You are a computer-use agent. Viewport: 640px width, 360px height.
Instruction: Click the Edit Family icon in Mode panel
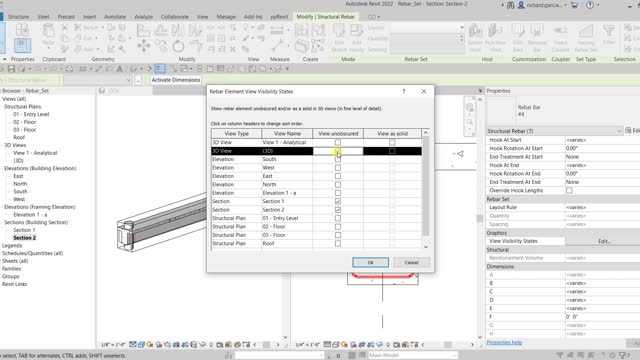tap(357, 38)
